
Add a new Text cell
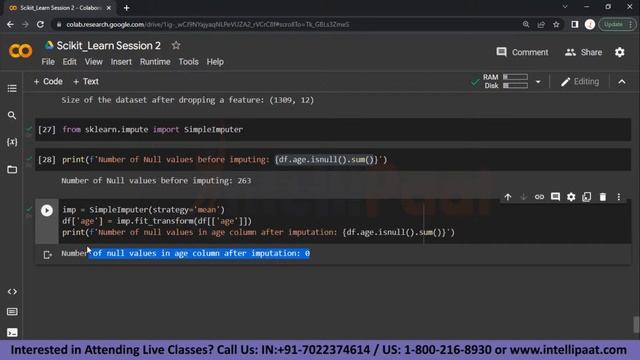pos(86,82)
